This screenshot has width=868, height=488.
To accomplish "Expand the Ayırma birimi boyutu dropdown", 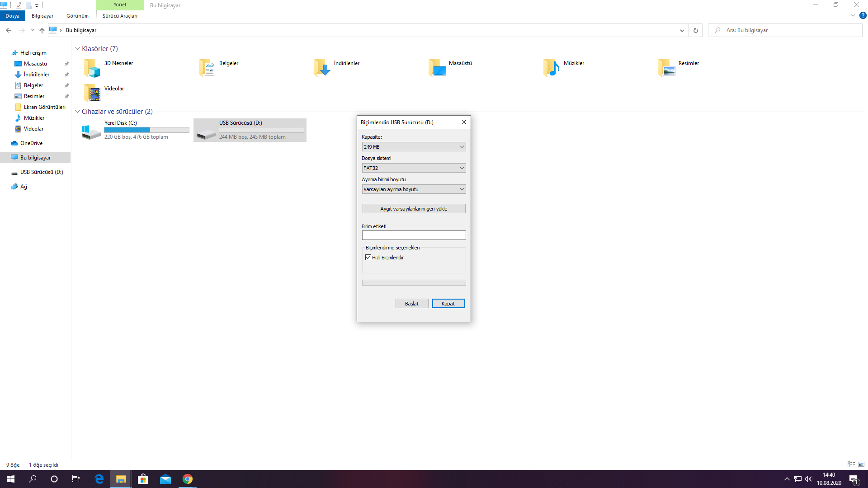I will point(413,189).
